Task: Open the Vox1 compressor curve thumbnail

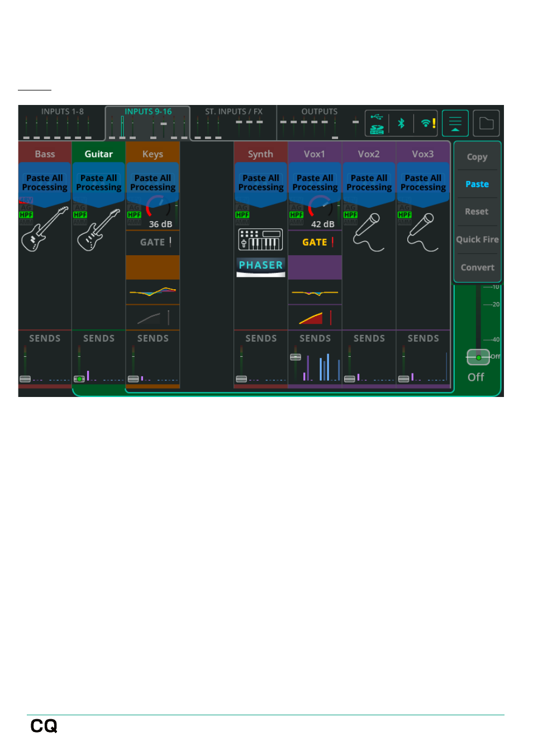Action: tap(315, 318)
